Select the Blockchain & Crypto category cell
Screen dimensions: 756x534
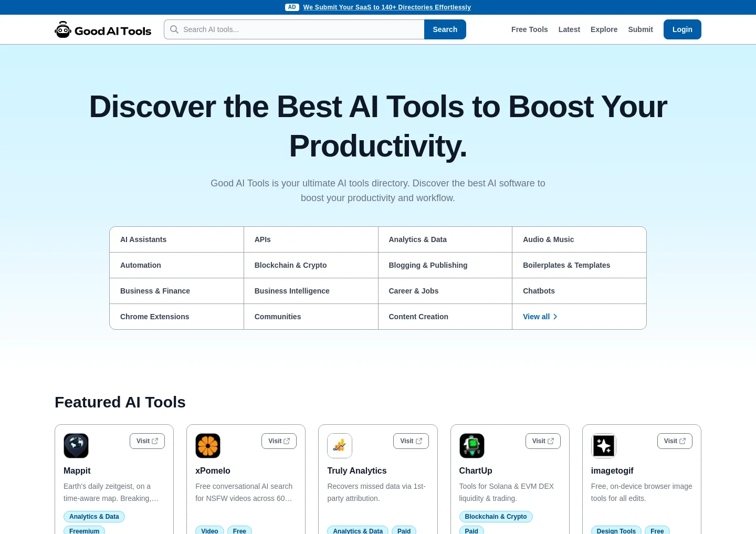[311, 265]
